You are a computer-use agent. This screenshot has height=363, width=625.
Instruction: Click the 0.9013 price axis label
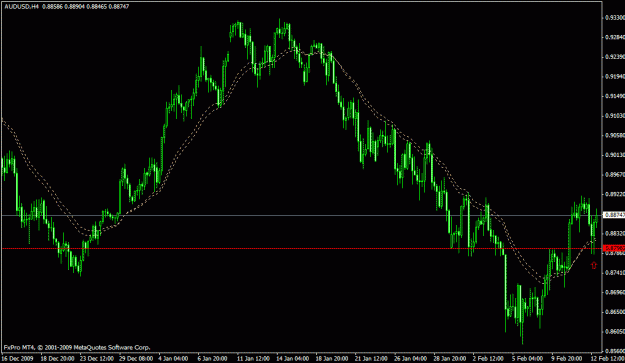(x=615, y=155)
